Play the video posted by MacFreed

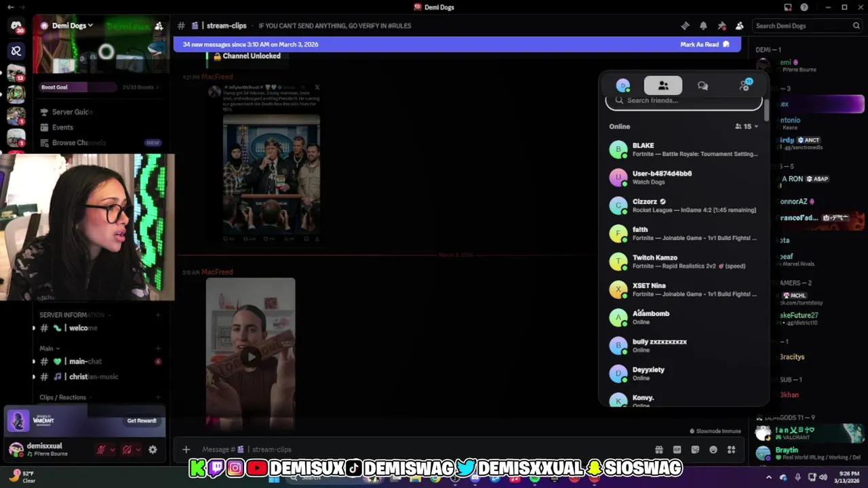click(251, 357)
